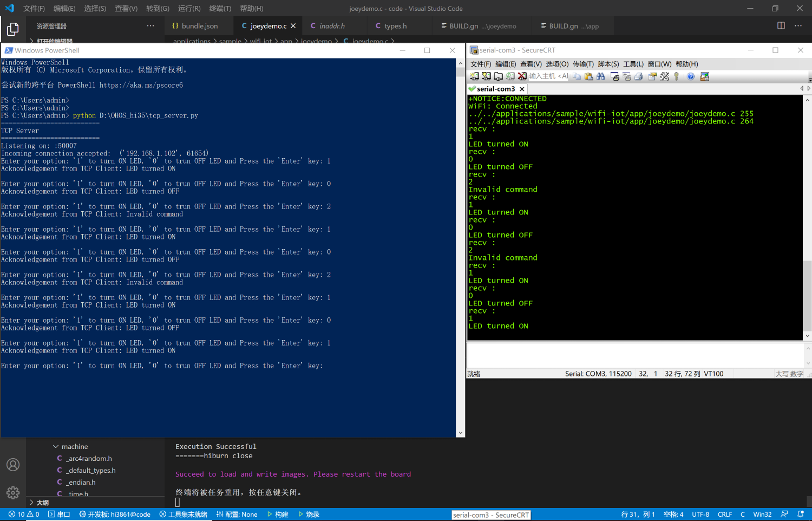Open Session Options icon in SecureCRT
This screenshot has height=521, width=812.
point(653,76)
